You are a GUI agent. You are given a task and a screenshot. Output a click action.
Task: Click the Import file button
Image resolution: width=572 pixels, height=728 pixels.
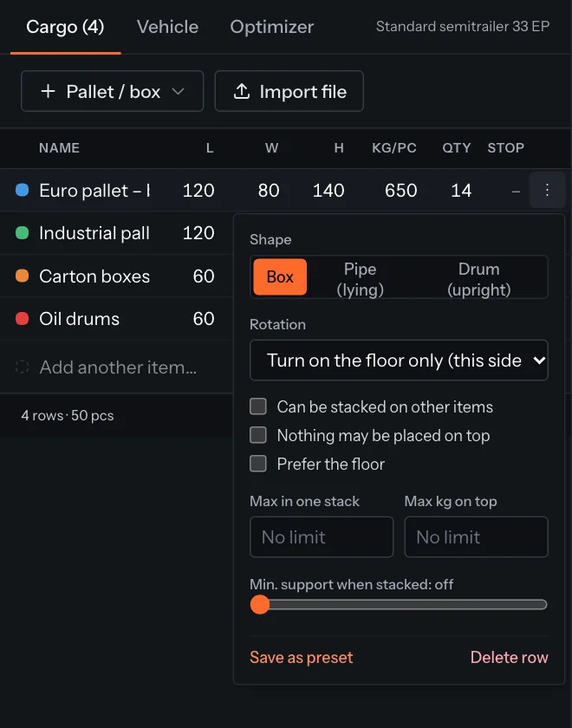tap(289, 91)
